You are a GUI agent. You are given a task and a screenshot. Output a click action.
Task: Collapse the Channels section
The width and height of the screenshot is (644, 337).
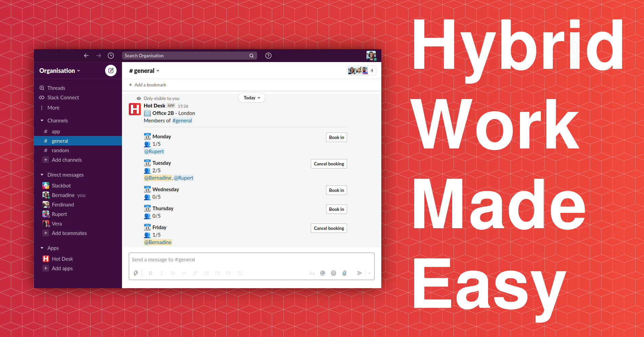point(42,121)
